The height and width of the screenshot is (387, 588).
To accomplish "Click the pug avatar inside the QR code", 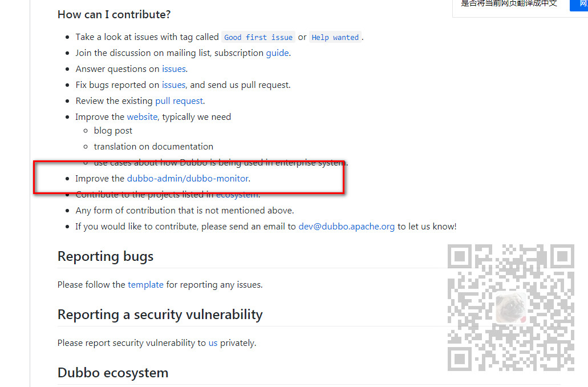I will click(x=510, y=308).
